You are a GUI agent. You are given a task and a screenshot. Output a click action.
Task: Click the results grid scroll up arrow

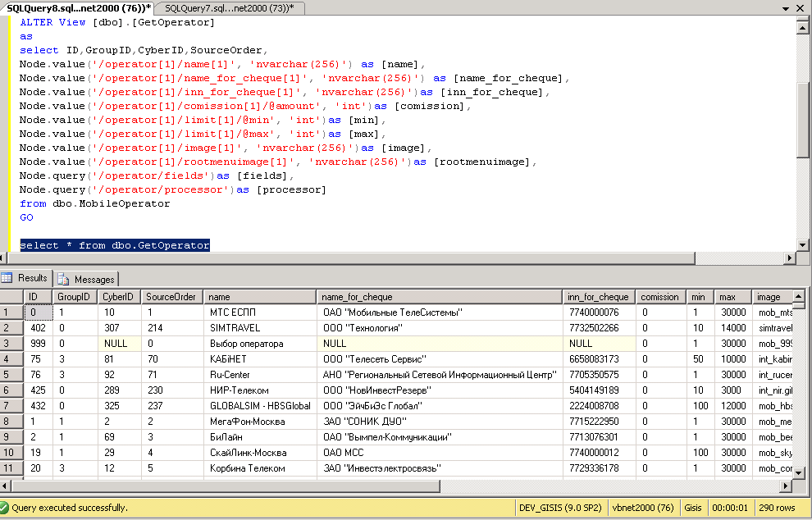tap(798, 296)
